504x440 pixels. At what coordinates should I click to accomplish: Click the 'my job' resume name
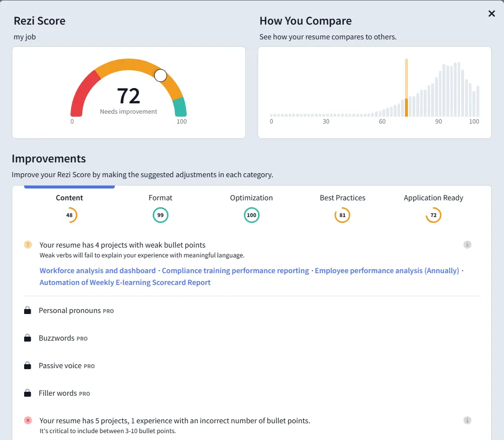pos(25,37)
